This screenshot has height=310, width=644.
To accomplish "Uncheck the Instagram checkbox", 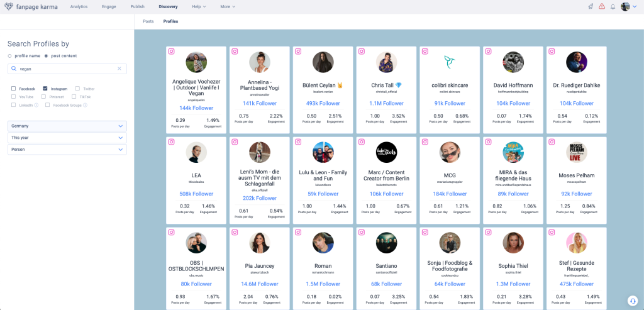I will click(x=45, y=89).
